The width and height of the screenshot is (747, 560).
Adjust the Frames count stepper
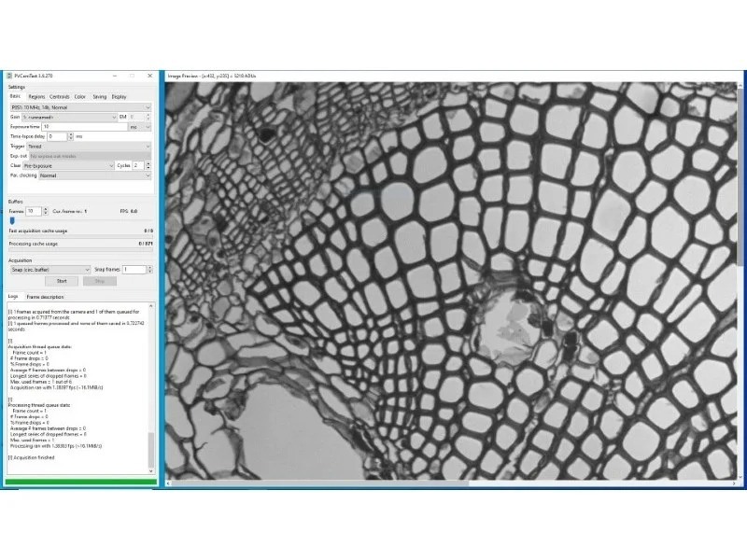(44, 211)
